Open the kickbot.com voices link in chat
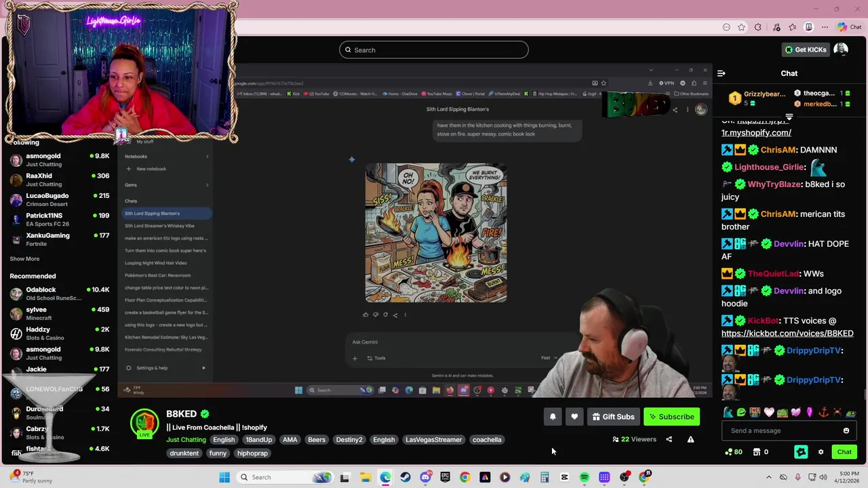This screenshot has height=488, width=868. (787, 333)
